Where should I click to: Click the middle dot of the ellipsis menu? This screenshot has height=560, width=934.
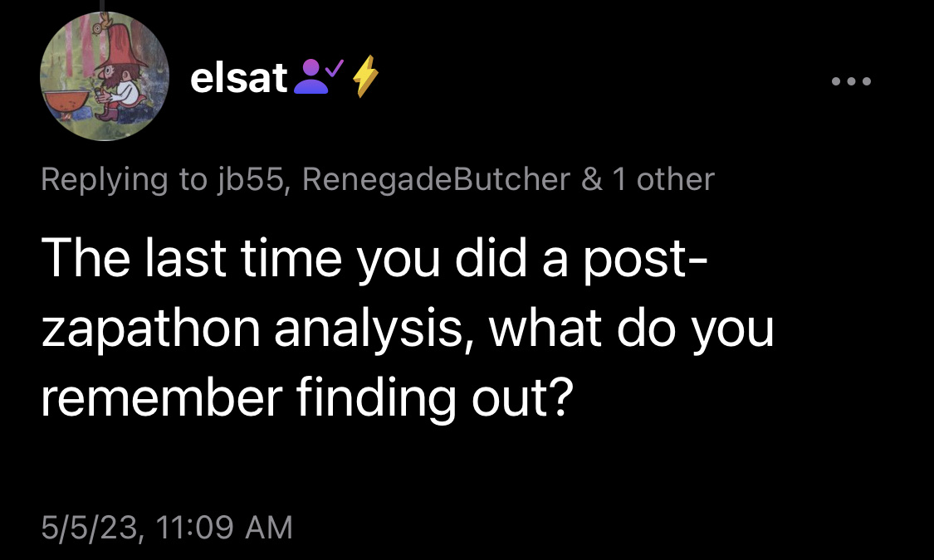[851, 81]
